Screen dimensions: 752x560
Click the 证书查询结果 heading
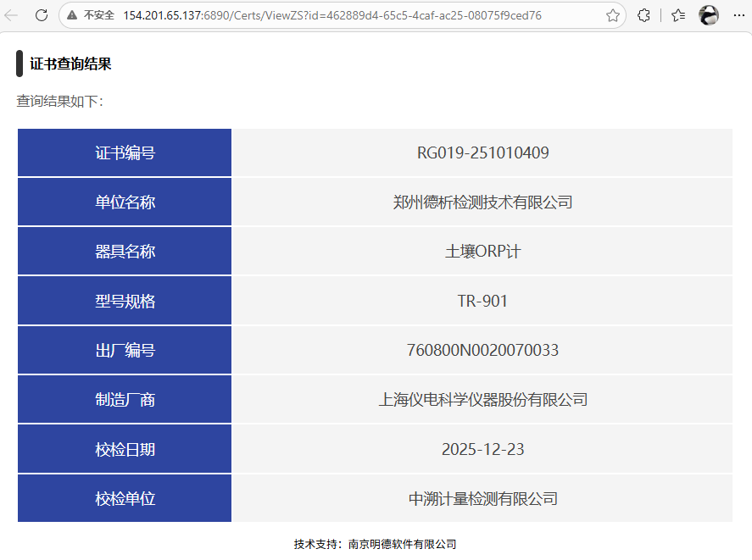point(70,64)
